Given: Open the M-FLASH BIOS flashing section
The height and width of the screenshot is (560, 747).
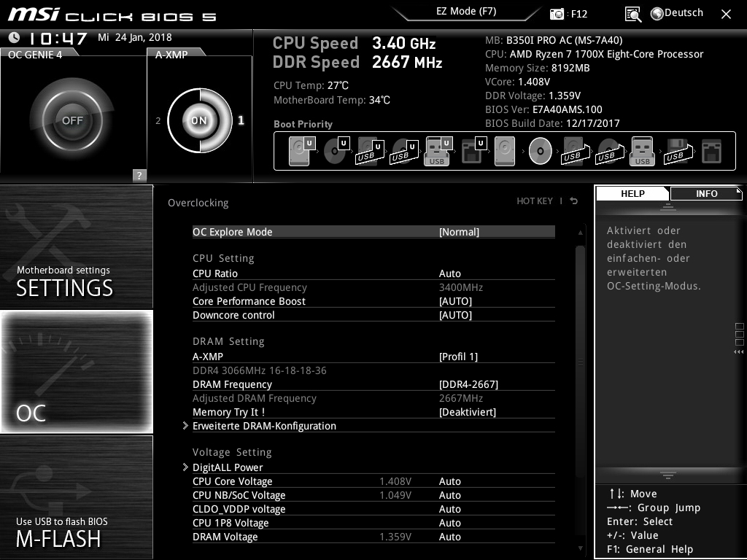Looking at the screenshot, I should point(76,497).
